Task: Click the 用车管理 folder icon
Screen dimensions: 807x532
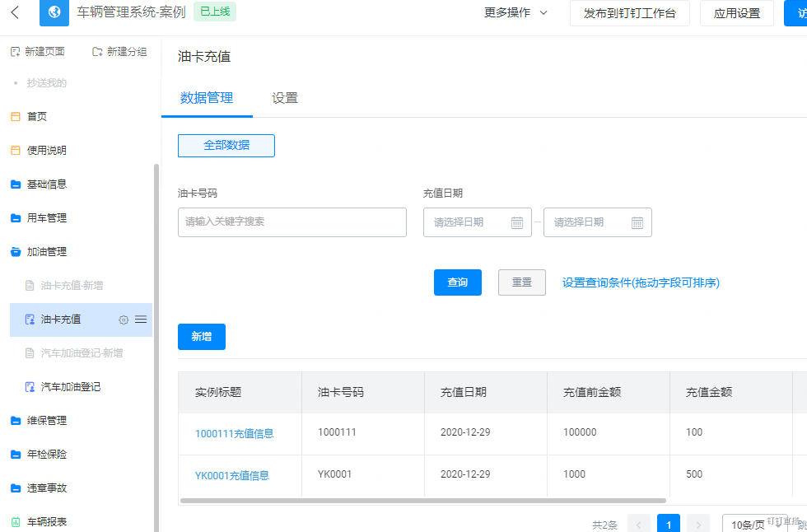Action: tap(16, 218)
